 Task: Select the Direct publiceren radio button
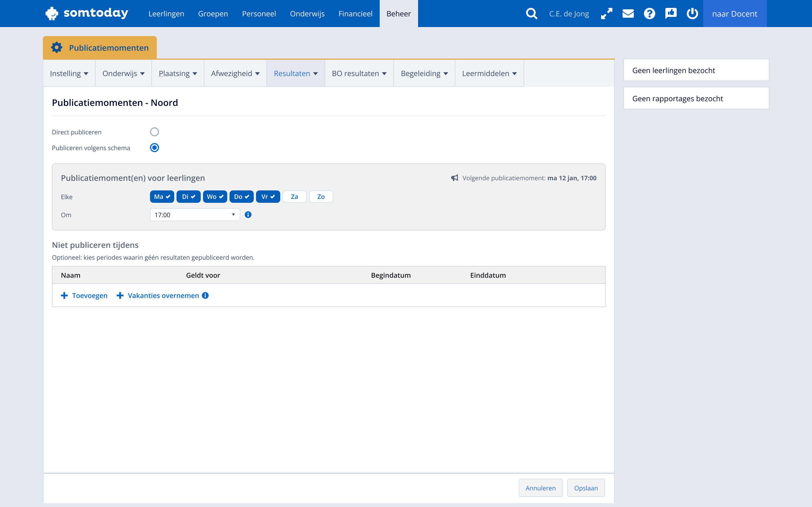coord(154,132)
